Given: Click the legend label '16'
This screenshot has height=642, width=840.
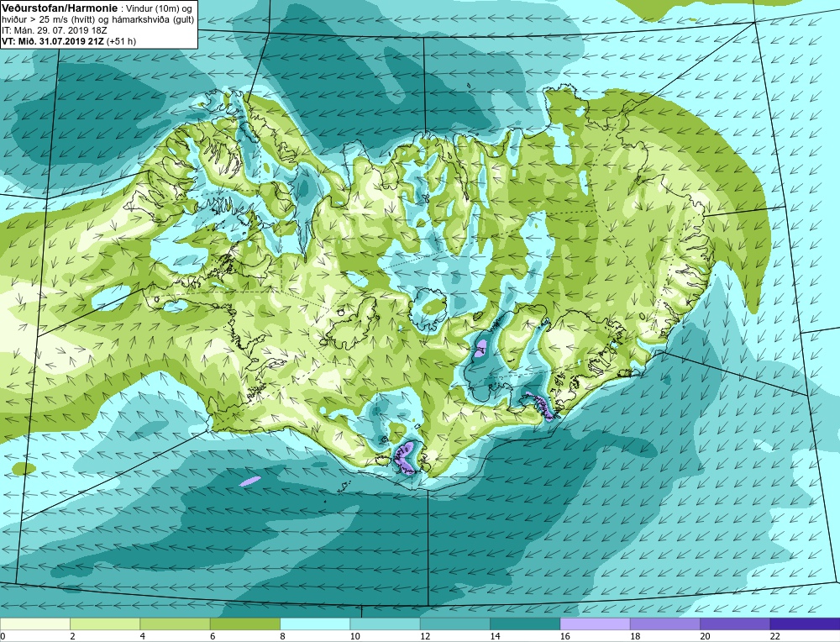Looking at the screenshot, I should point(565,636).
